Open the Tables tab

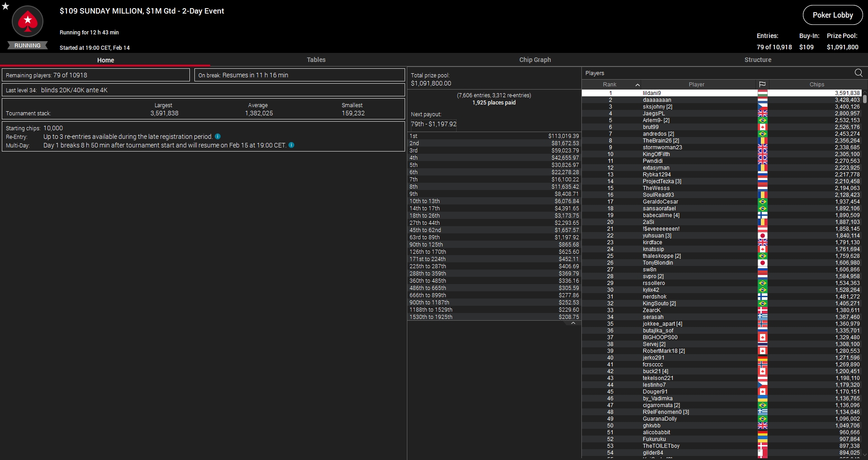[x=316, y=60]
